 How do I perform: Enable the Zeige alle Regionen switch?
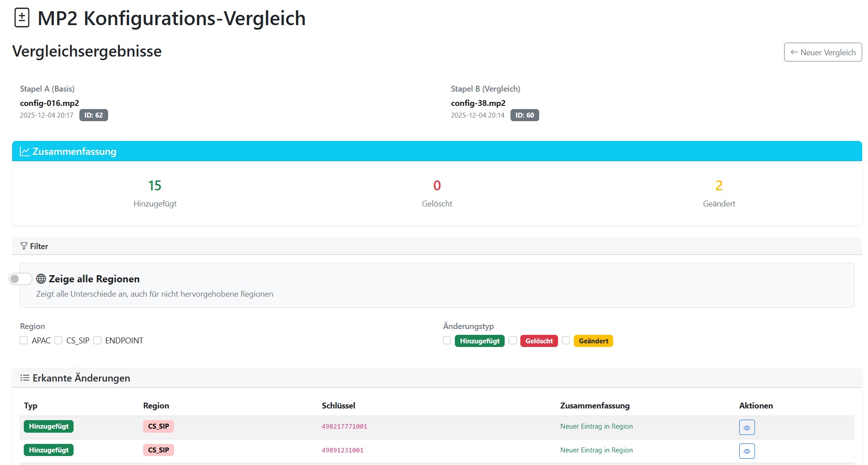[x=20, y=278]
